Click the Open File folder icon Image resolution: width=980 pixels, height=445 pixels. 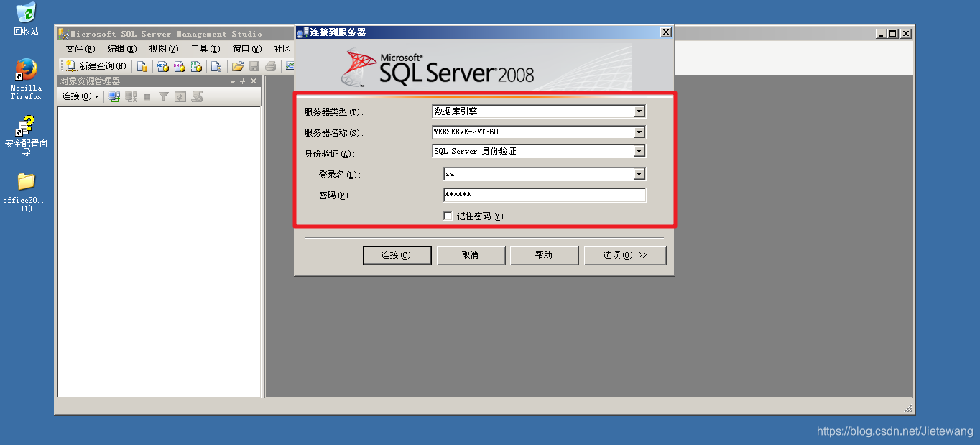[x=238, y=66]
